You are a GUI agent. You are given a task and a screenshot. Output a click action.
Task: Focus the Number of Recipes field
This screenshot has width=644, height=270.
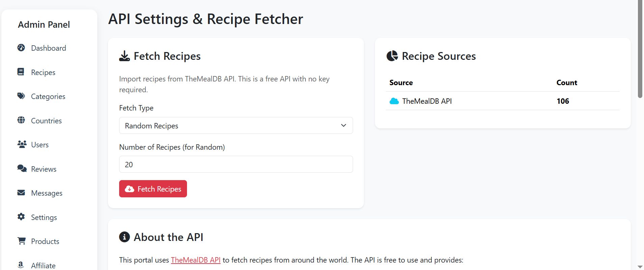(236, 165)
